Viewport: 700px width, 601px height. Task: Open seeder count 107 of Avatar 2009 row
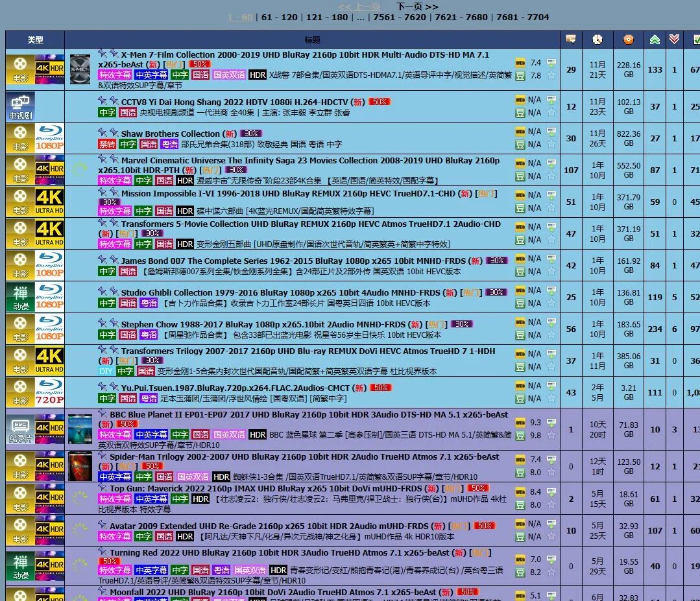(655, 530)
